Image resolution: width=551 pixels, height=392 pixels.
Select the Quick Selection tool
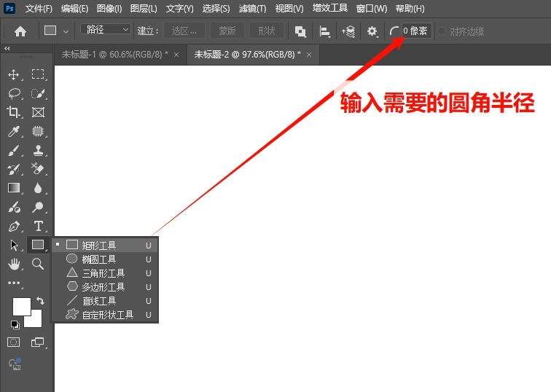tap(38, 93)
